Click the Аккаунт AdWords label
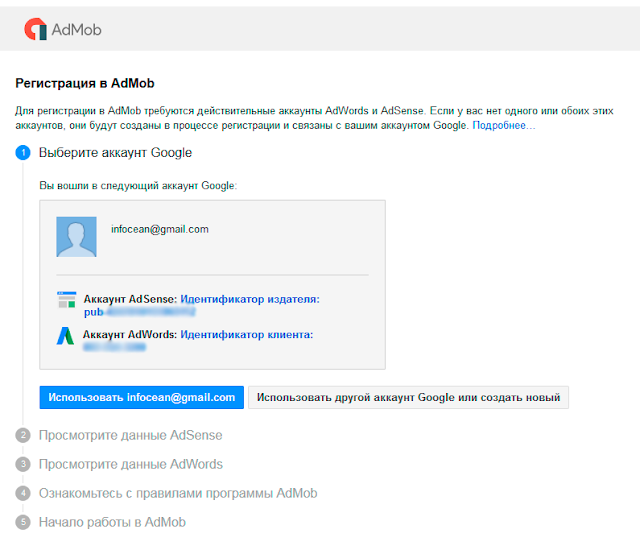Screen dimensions: 640x550 (130, 335)
